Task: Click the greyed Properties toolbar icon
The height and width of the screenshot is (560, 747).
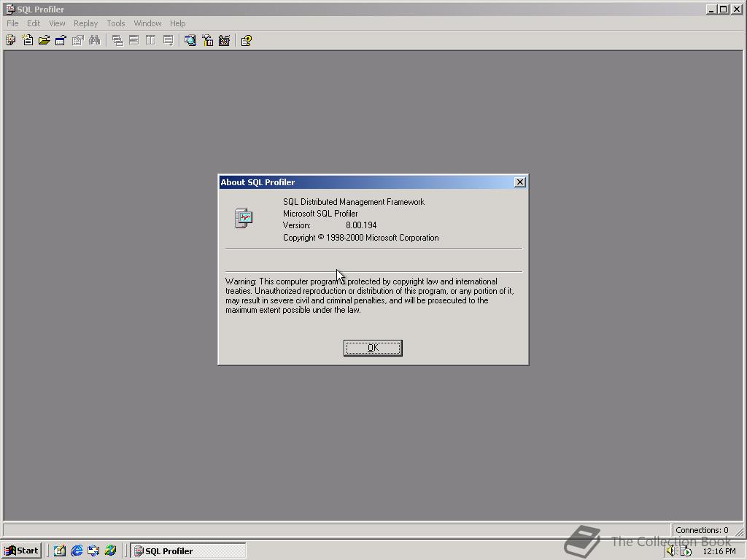Action: point(77,41)
